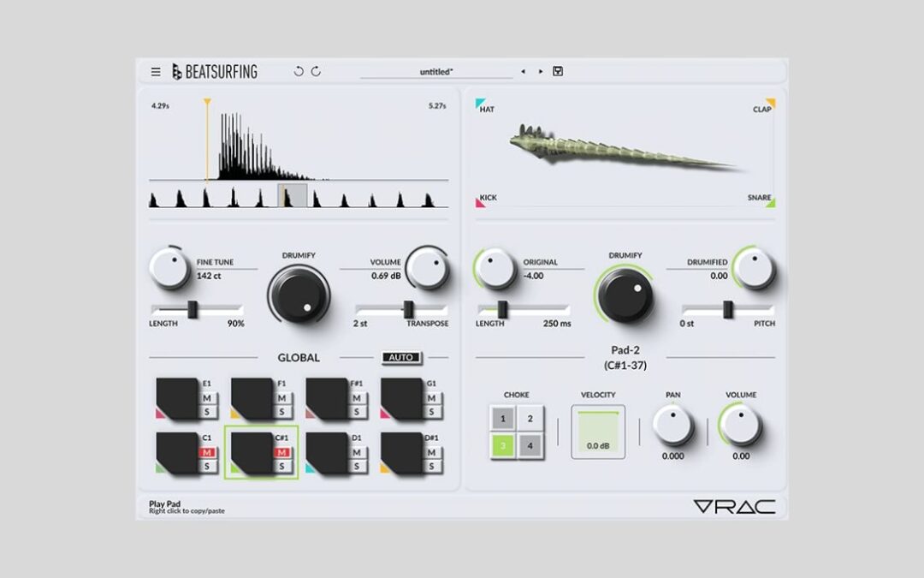The width and height of the screenshot is (924, 578).
Task: Go to previous preset arrow
Action: (523, 71)
